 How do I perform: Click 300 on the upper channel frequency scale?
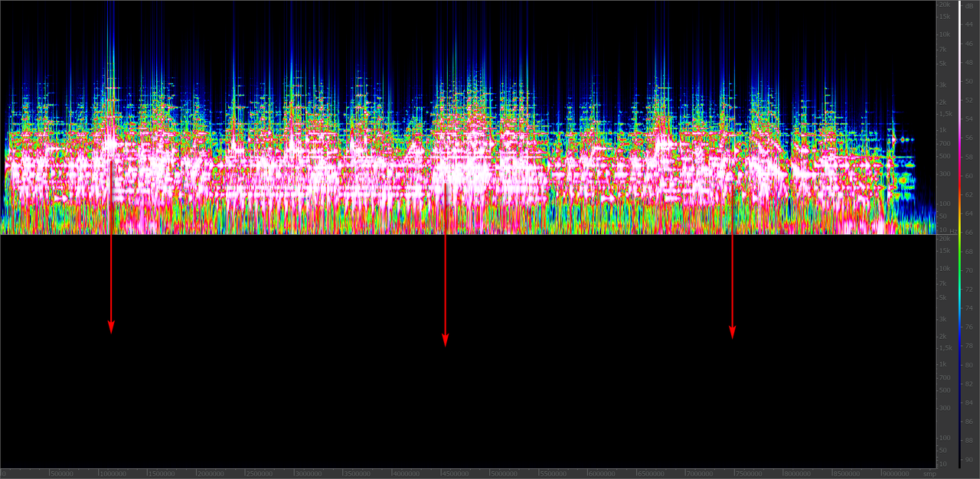pyautogui.click(x=945, y=174)
